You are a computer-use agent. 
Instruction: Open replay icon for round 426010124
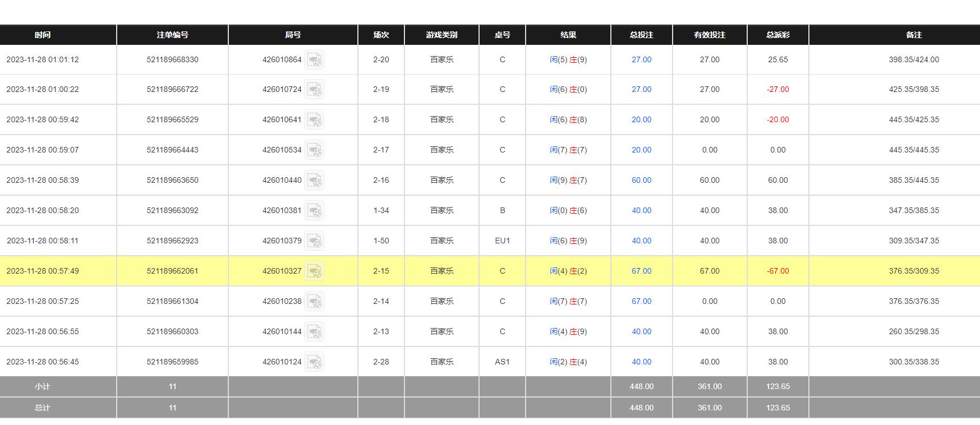tap(314, 362)
